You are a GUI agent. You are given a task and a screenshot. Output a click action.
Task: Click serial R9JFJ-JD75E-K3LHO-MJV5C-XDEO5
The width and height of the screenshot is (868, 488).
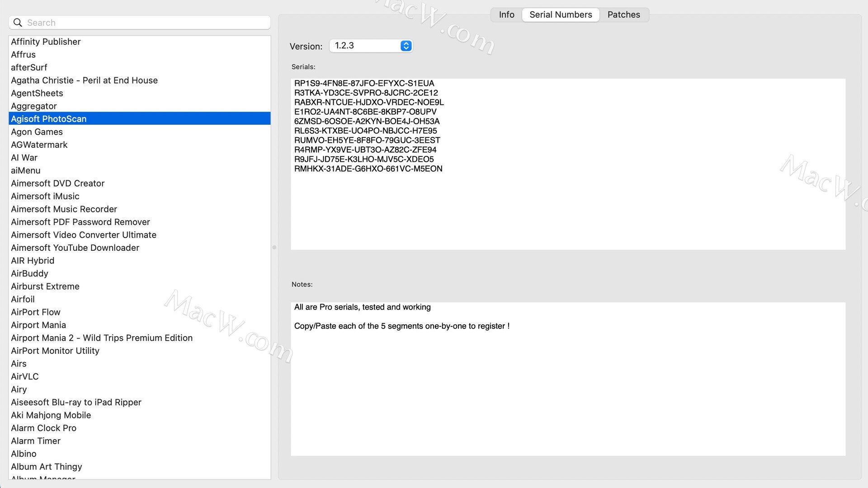pos(364,159)
